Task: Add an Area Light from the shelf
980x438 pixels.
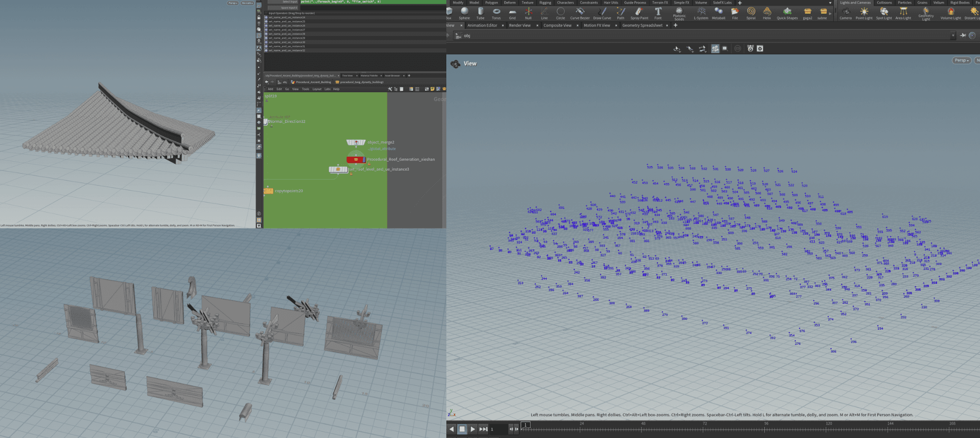Action: point(903,13)
